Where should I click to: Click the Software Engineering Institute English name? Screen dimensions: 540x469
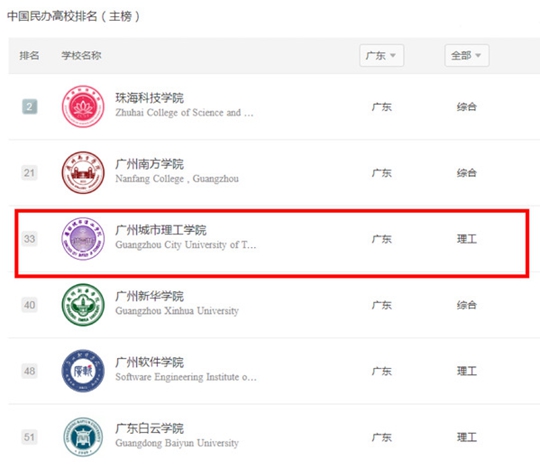[x=186, y=377]
